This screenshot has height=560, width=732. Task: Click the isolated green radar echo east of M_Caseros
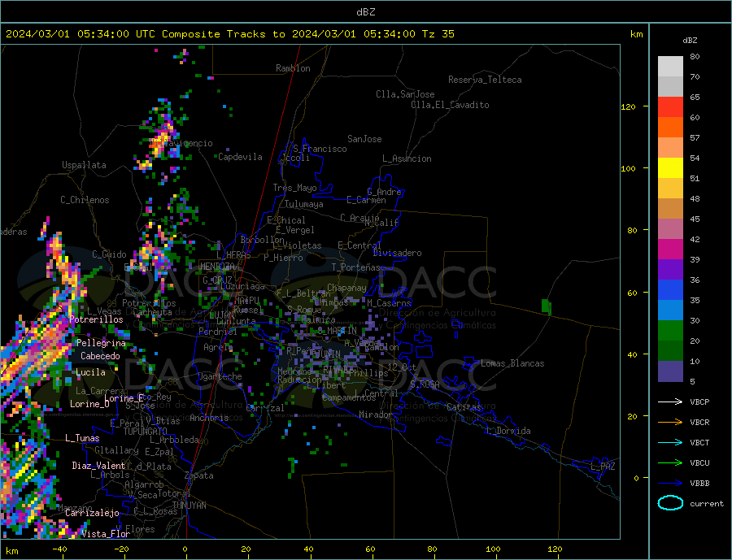tap(547, 307)
